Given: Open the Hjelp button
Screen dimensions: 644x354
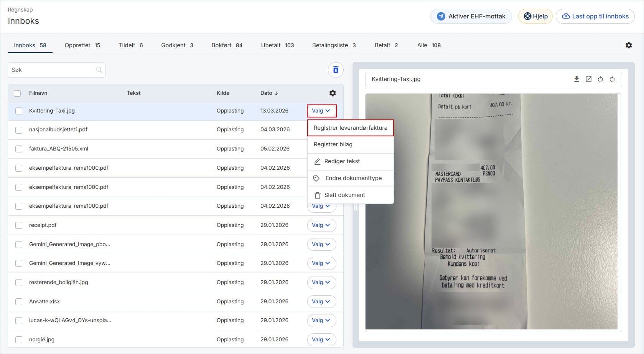Looking at the screenshot, I should 535,16.
